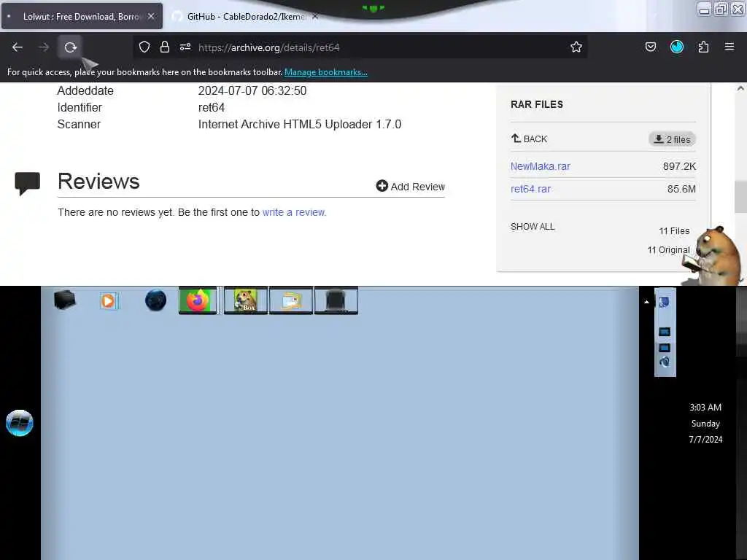Click the top system tray icon
The image size is (747, 560).
(664, 301)
